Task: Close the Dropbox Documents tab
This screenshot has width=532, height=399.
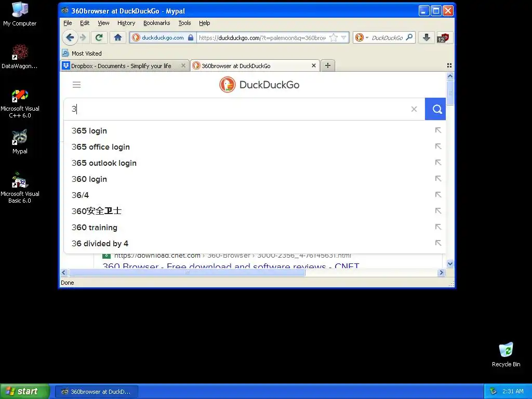Action: point(183,65)
